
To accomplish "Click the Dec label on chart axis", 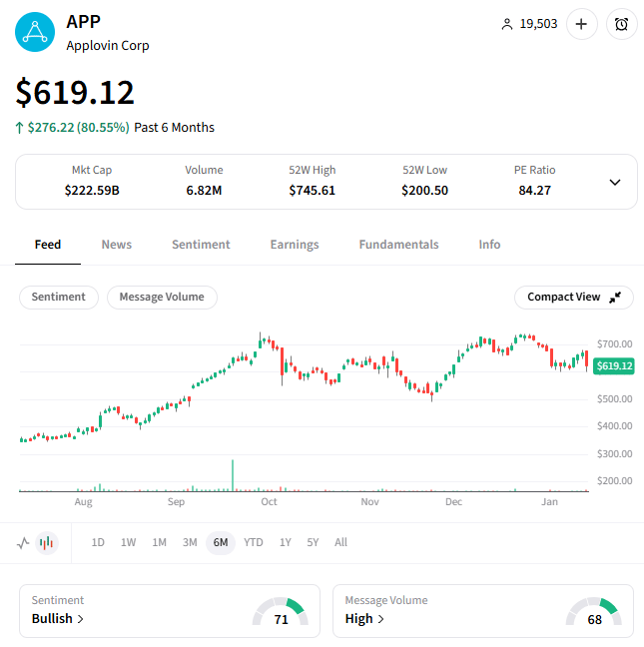I will click(453, 502).
